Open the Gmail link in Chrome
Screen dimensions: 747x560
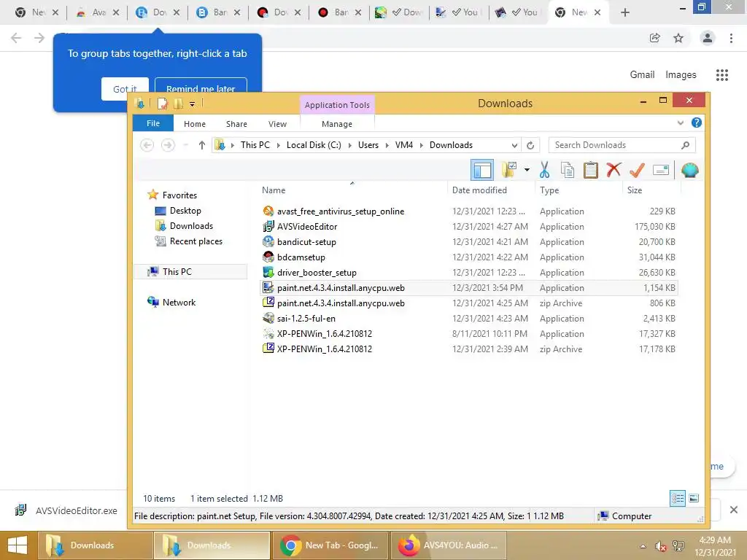point(642,75)
